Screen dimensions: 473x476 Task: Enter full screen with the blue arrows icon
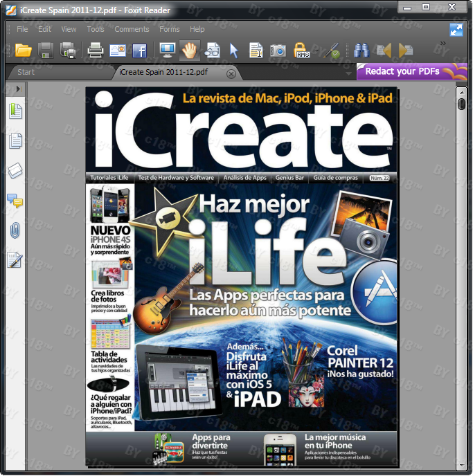coord(456,30)
